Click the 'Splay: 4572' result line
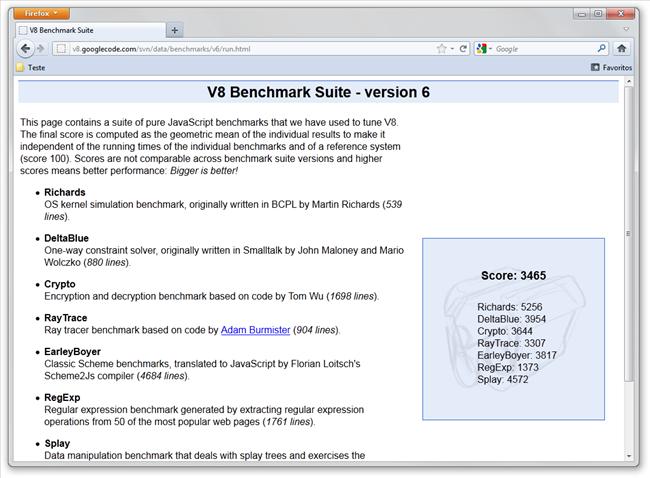The width and height of the screenshot is (650, 478). coord(502,379)
